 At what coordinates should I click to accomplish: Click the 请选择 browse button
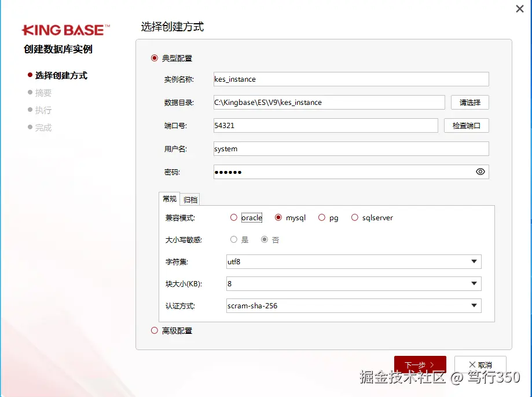click(470, 102)
